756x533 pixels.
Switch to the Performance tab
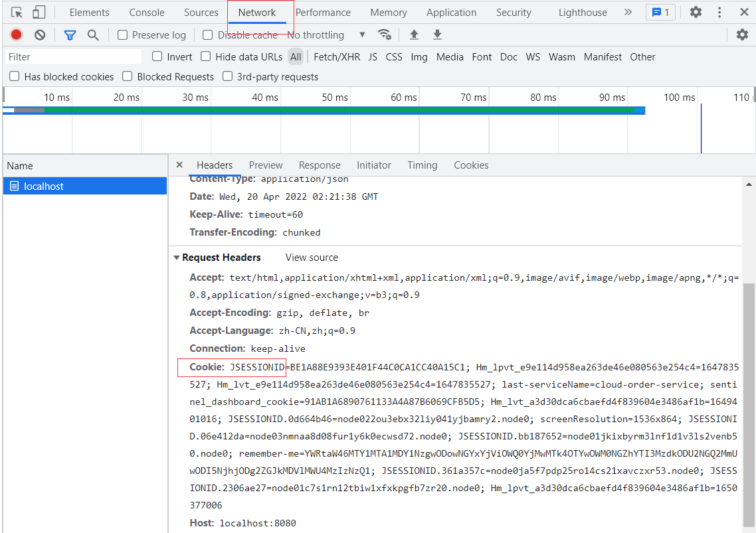click(x=323, y=13)
